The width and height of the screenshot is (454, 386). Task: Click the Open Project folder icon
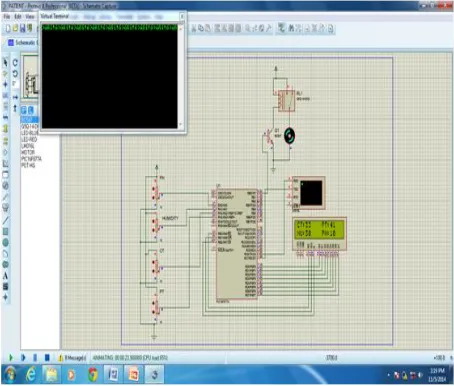tap(15, 29)
